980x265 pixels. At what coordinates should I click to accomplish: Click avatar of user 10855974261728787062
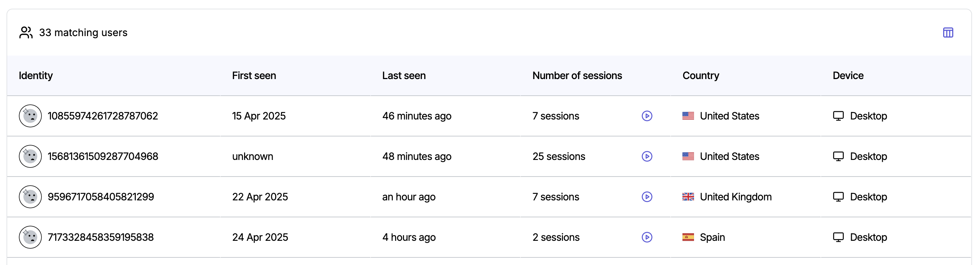(x=30, y=116)
